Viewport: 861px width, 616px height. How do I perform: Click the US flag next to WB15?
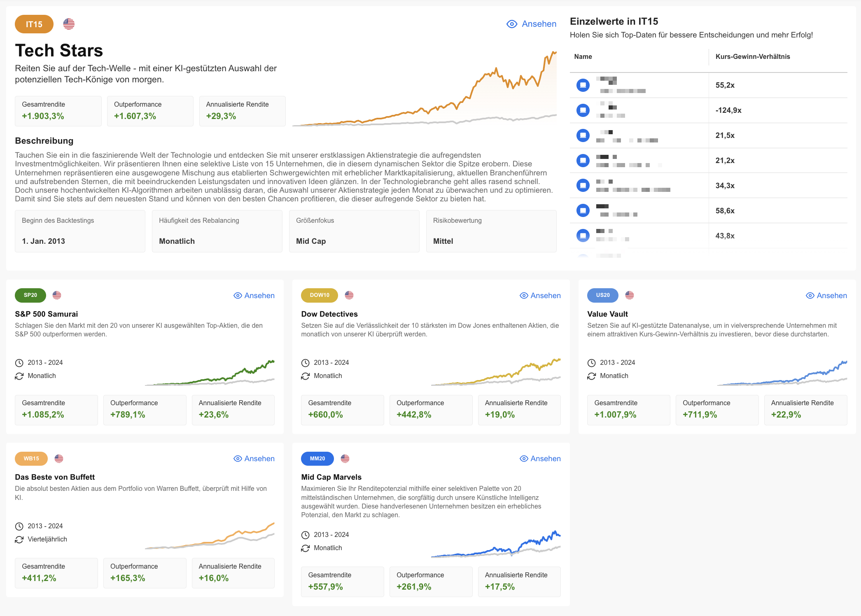point(59,459)
